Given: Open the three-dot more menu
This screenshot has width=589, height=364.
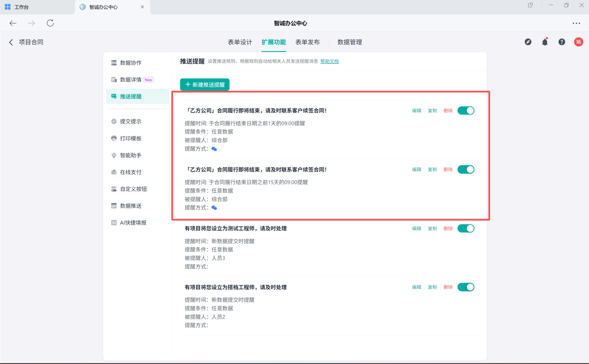Looking at the screenshot, I should click(576, 23).
